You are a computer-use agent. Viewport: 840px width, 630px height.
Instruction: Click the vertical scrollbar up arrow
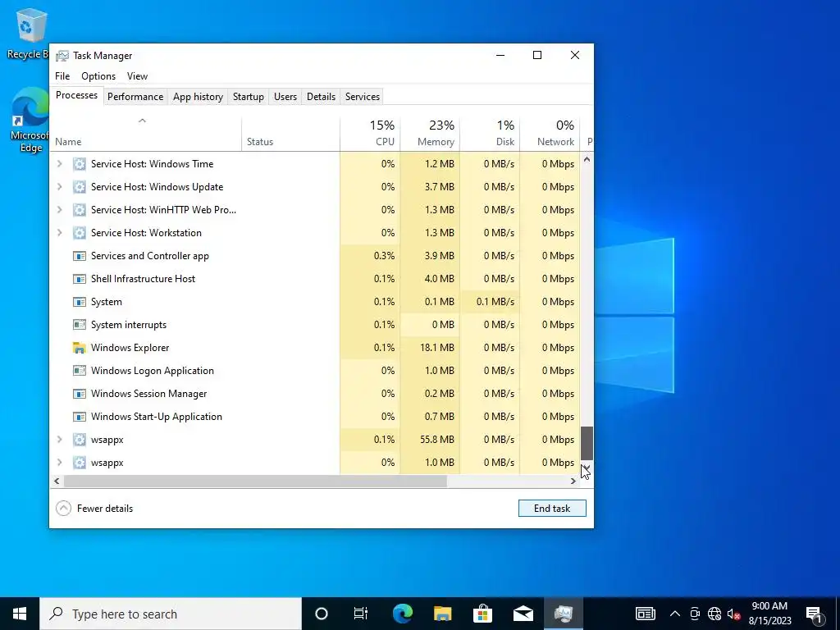pos(587,159)
